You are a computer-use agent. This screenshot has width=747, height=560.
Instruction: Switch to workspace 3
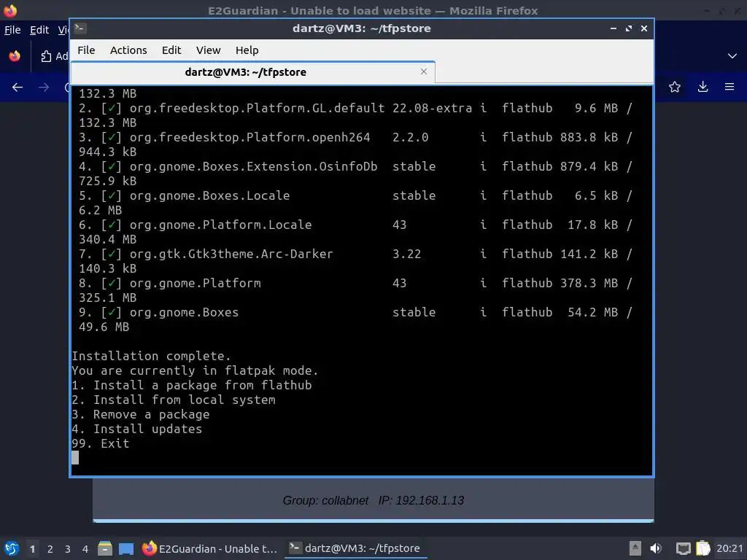point(68,549)
